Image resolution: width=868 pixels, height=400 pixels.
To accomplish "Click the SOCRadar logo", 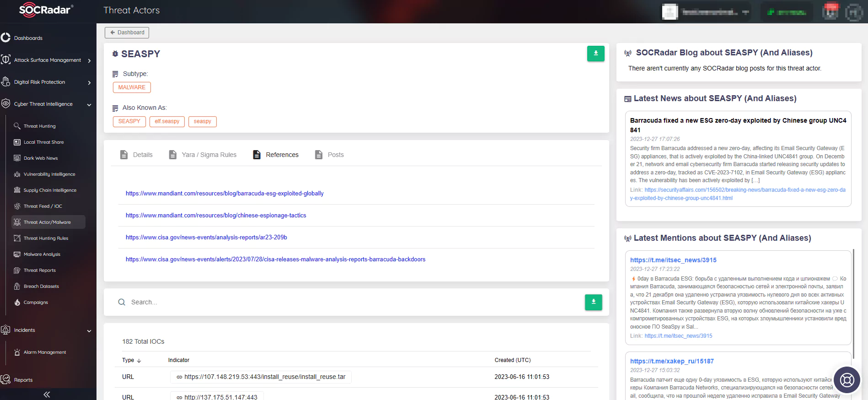I will pos(46,10).
